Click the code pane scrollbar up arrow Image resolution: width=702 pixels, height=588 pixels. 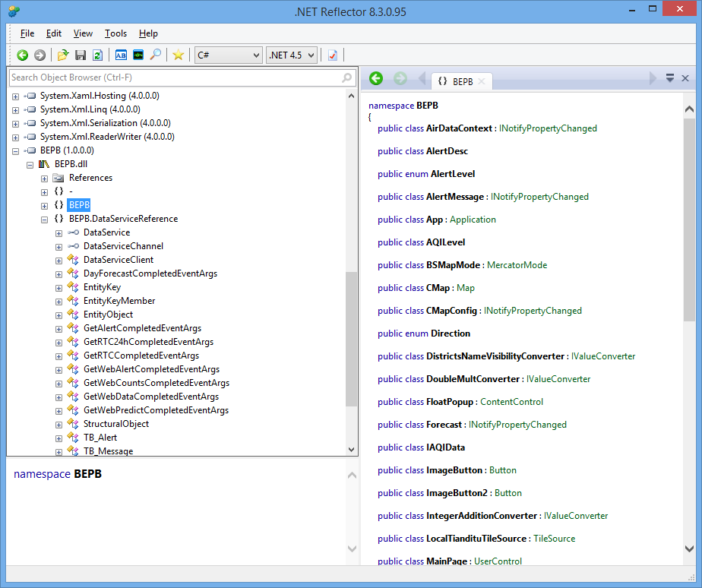(x=690, y=109)
